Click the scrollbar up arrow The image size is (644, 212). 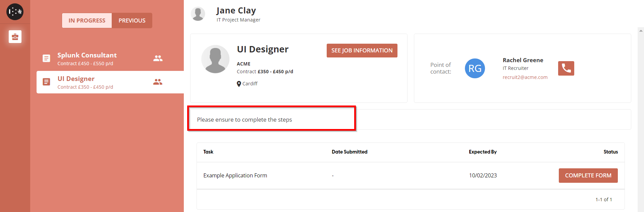[x=641, y=31]
